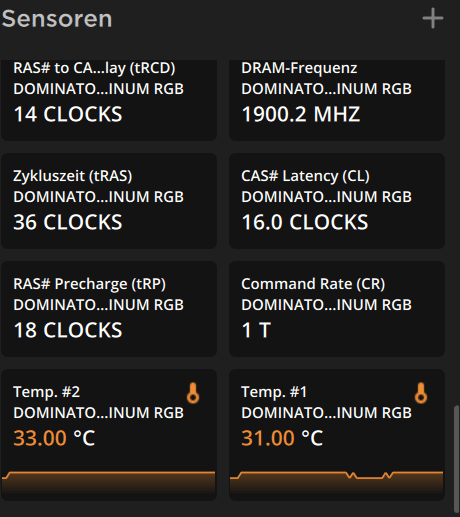This screenshot has height=517, width=460.
Task: Select the RAS# to CAS delay (tRCD) tile
Action: 109,100
